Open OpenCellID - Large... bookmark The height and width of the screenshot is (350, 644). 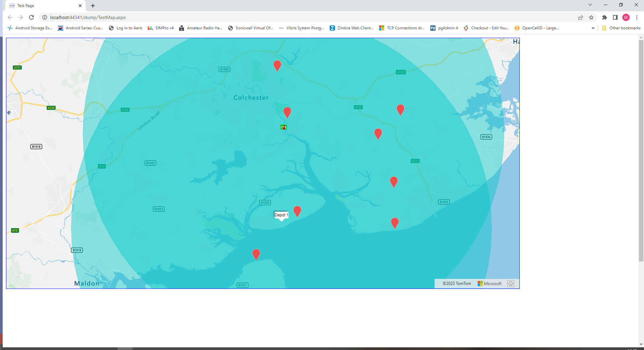coord(537,28)
